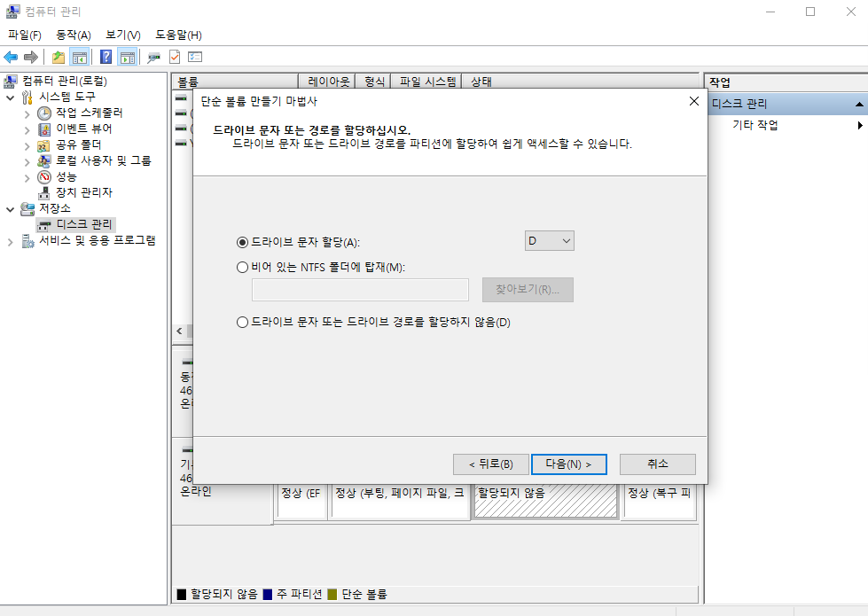The width and height of the screenshot is (868, 616).
Task: Click the 공유 폴더 icon
Action: tap(43, 145)
